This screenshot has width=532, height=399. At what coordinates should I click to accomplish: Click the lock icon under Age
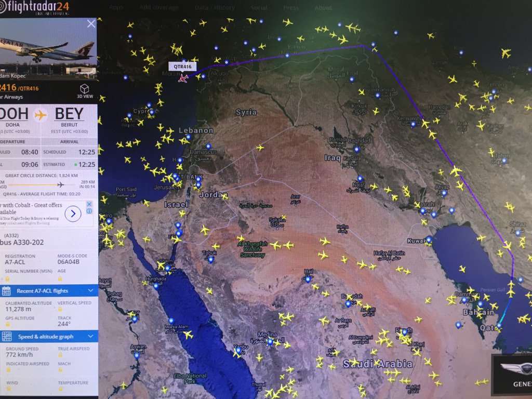60,279
